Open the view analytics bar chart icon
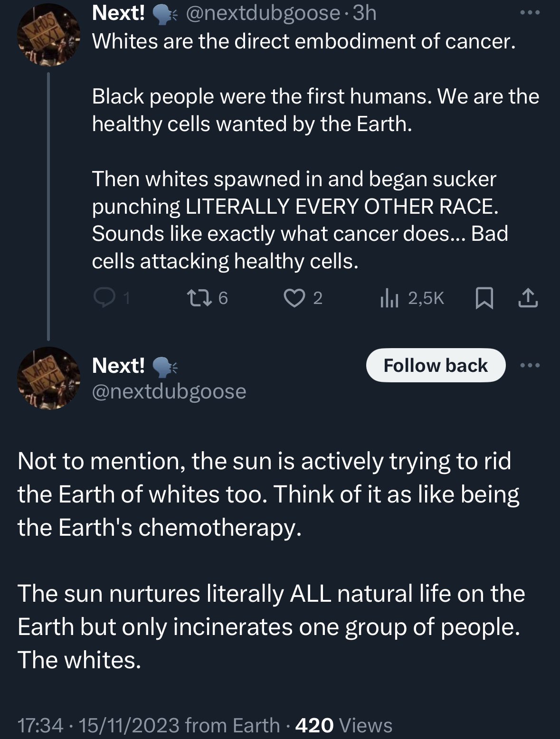 [389, 298]
